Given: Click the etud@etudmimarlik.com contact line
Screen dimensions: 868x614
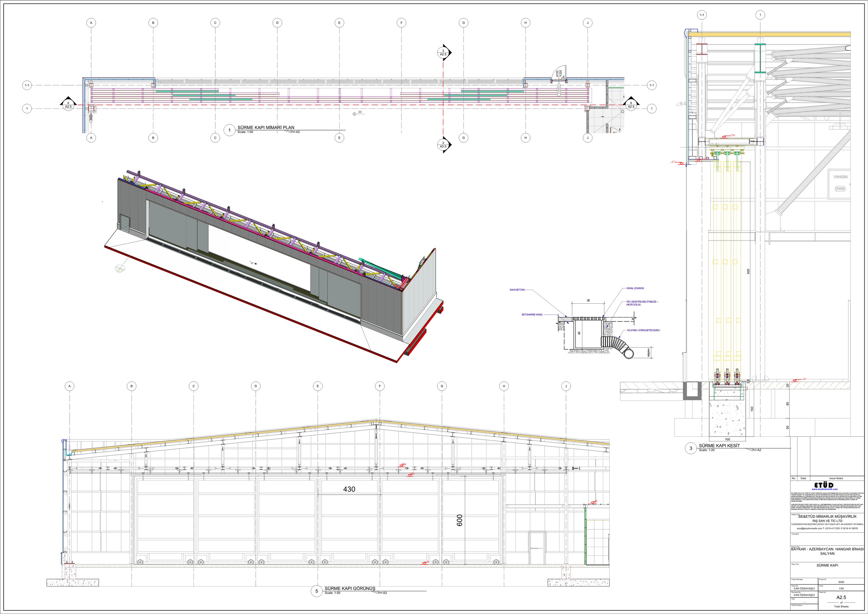Looking at the screenshot, I should 827,528.
